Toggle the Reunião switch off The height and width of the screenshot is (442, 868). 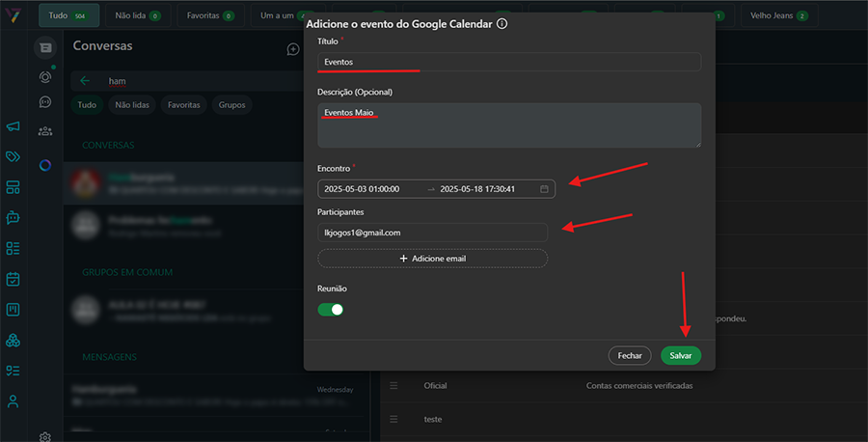pyautogui.click(x=331, y=310)
